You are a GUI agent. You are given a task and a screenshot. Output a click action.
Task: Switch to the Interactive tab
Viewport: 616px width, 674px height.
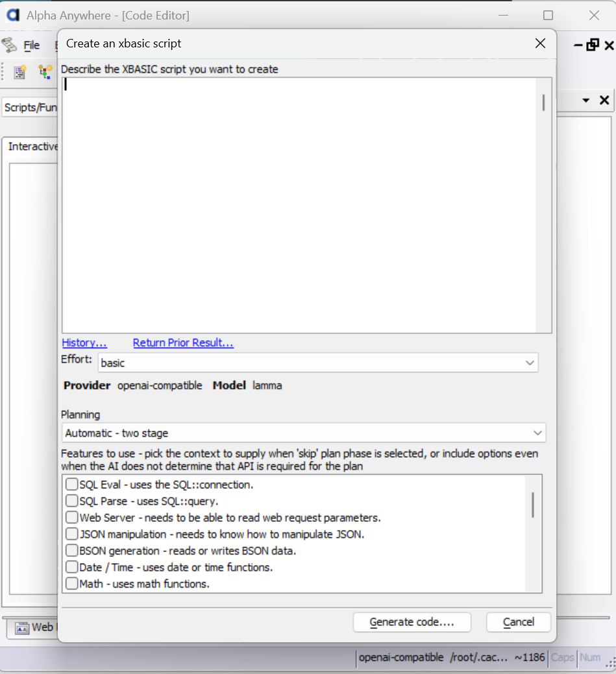point(32,147)
